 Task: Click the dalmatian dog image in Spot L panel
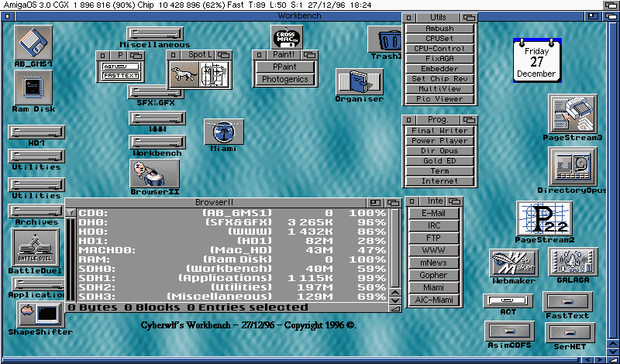pyautogui.click(x=184, y=74)
